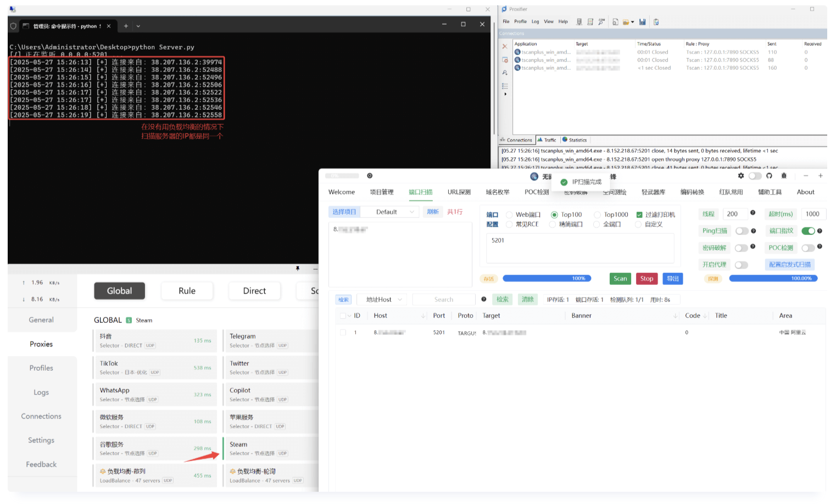Click the 0% progress indicator in scanner header
Image resolution: width=836 pixels, height=504 pixels.
click(342, 176)
